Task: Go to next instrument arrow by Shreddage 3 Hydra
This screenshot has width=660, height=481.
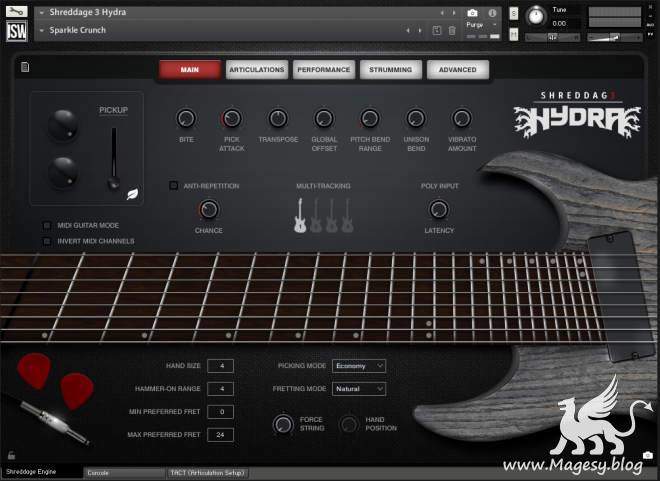Action: [454, 13]
